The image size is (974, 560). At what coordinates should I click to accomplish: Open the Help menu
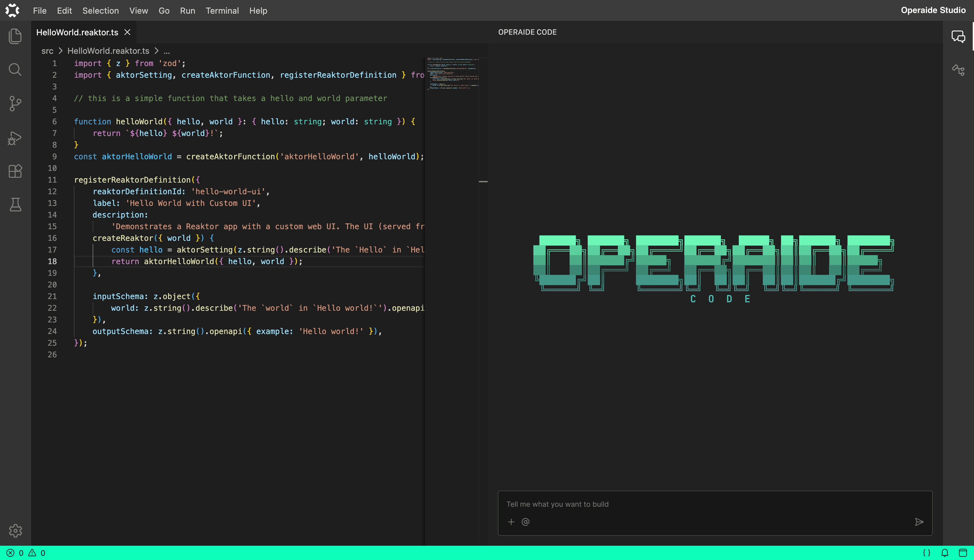click(x=258, y=11)
